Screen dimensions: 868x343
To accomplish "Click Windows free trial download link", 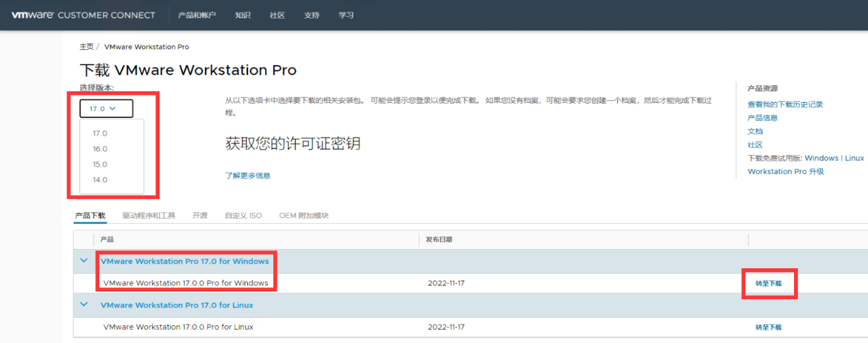I will (x=821, y=158).
